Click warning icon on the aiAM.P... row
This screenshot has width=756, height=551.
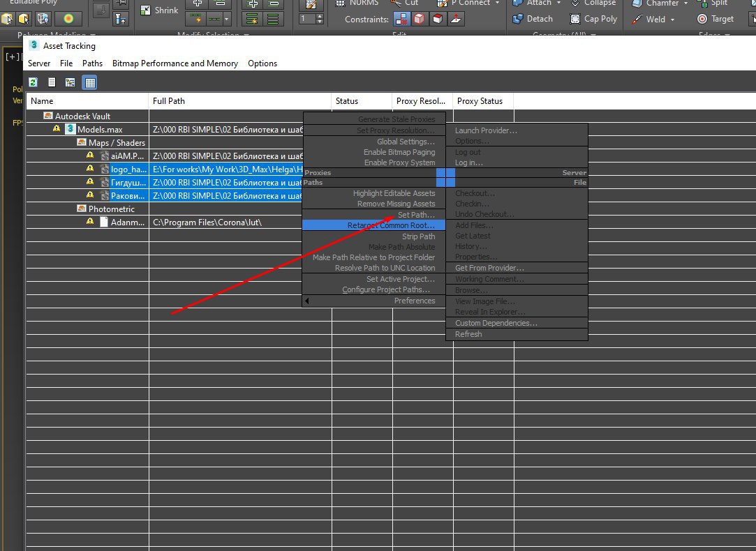tap(89, 155)
